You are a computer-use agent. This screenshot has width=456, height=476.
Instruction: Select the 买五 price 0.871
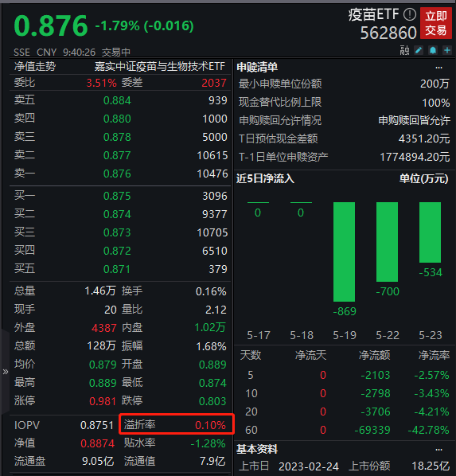coord(117,269)
